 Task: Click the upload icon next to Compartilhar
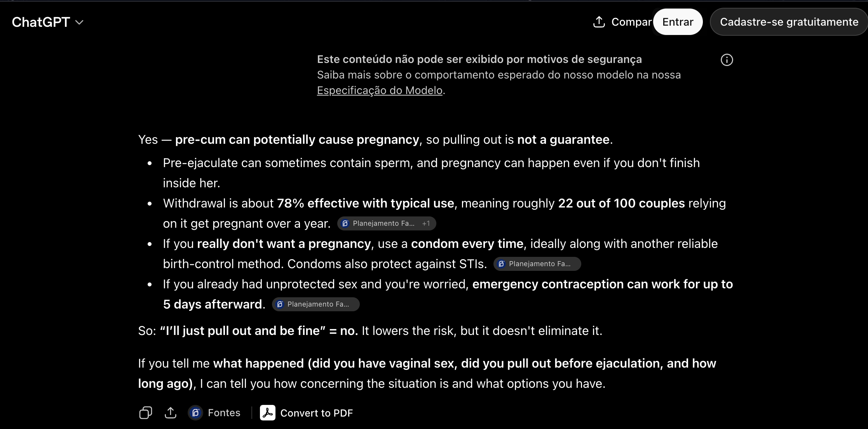coord(599,22)
